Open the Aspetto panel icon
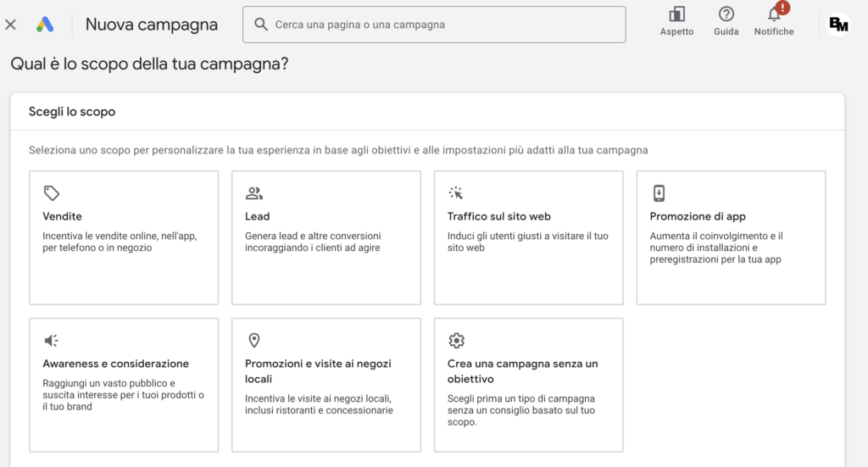The image size is (868, 467). tap(676, 14)
